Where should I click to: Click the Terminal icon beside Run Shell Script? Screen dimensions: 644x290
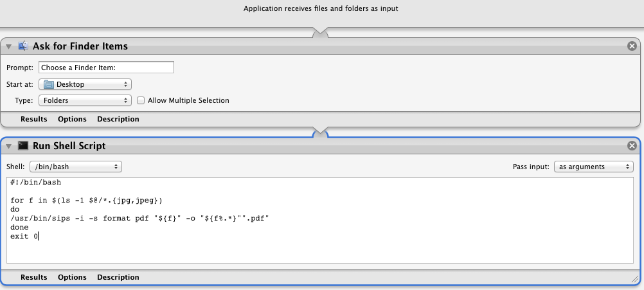(24, 146)
